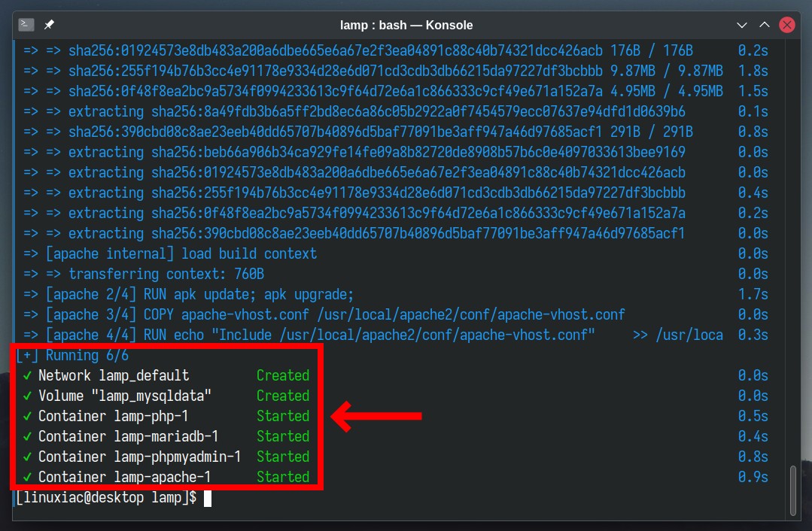Viewport: 812px width, 531px height.
Task: Click the '1.7s' timing for apk update
Action: [753, 294]
